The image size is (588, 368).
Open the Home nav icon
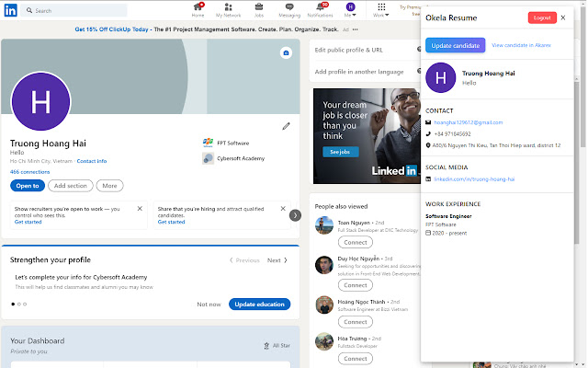coord(198,10)
